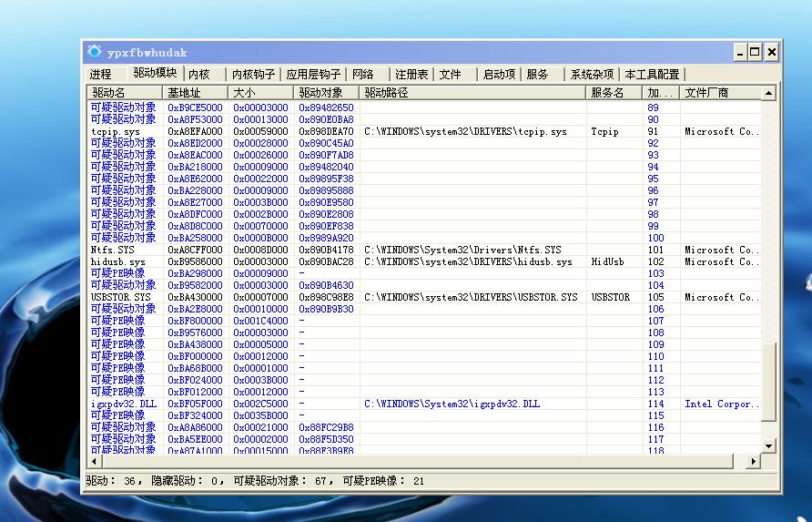
Task: Select 可疑PE映像 row at 0xBF800000
Action: coord(424,321)
